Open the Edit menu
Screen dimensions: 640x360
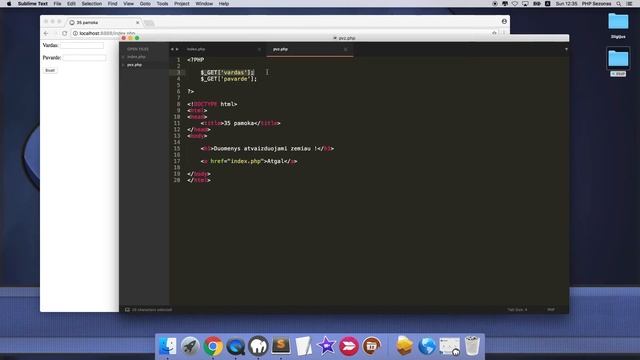(71, 4)
